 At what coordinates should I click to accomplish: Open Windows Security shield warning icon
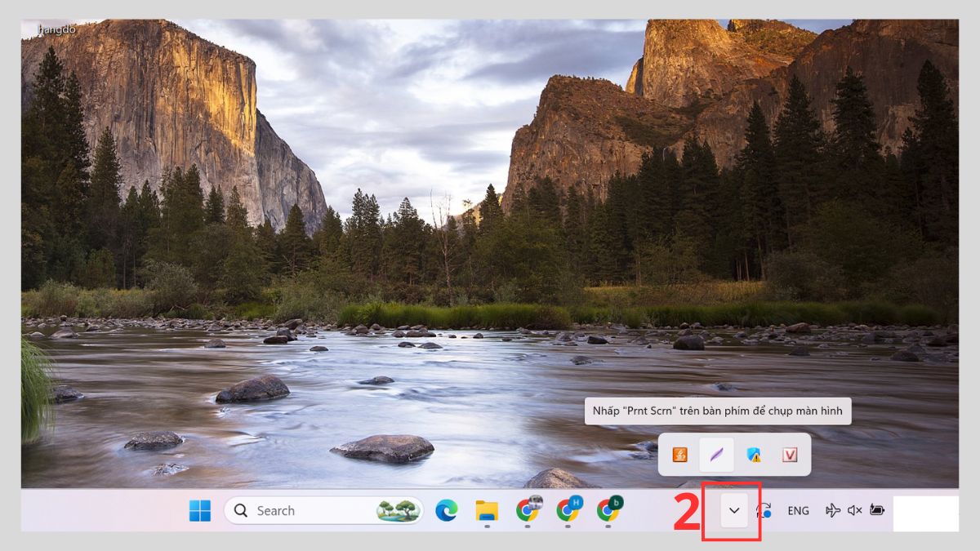[753, 455]
